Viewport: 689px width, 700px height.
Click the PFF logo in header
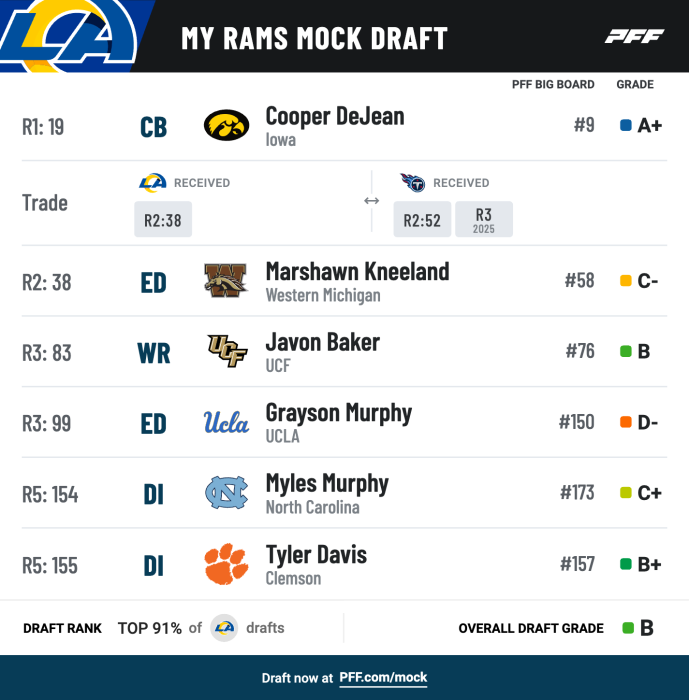coord(634,37)
